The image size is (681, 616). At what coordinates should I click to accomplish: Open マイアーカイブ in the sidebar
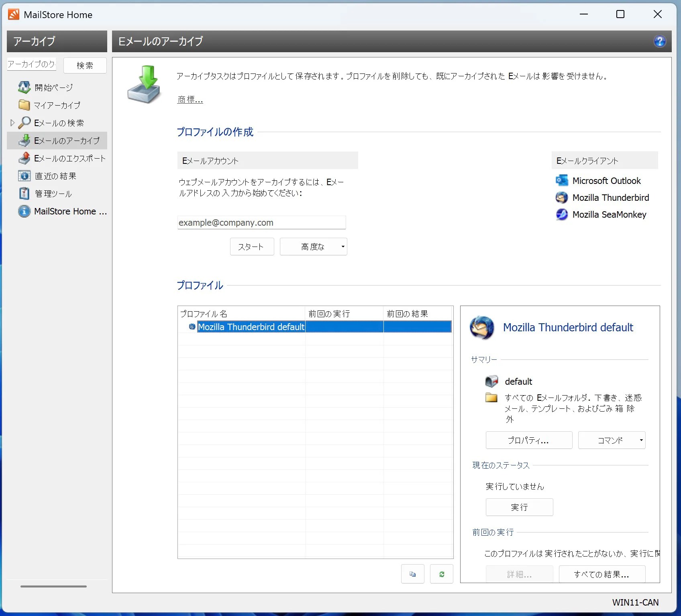tap(57, 105)
